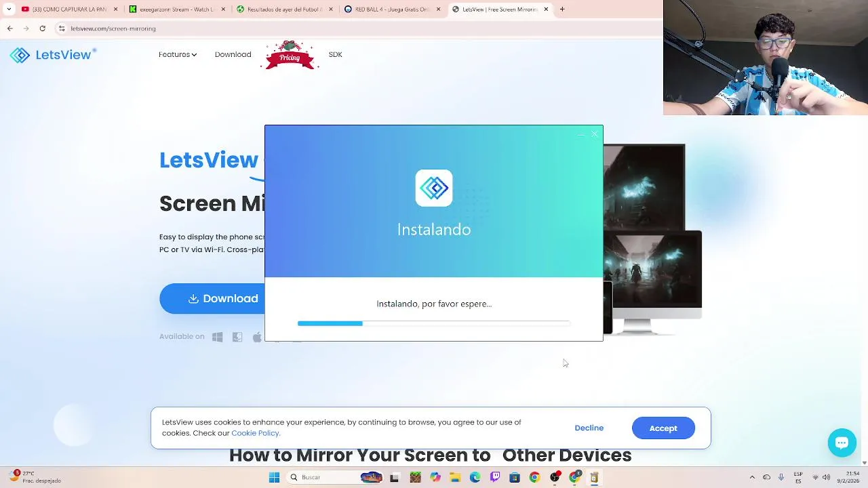Click the LetsView icon in the installer
The image size is (868, 488).
[x=434, y=188]
